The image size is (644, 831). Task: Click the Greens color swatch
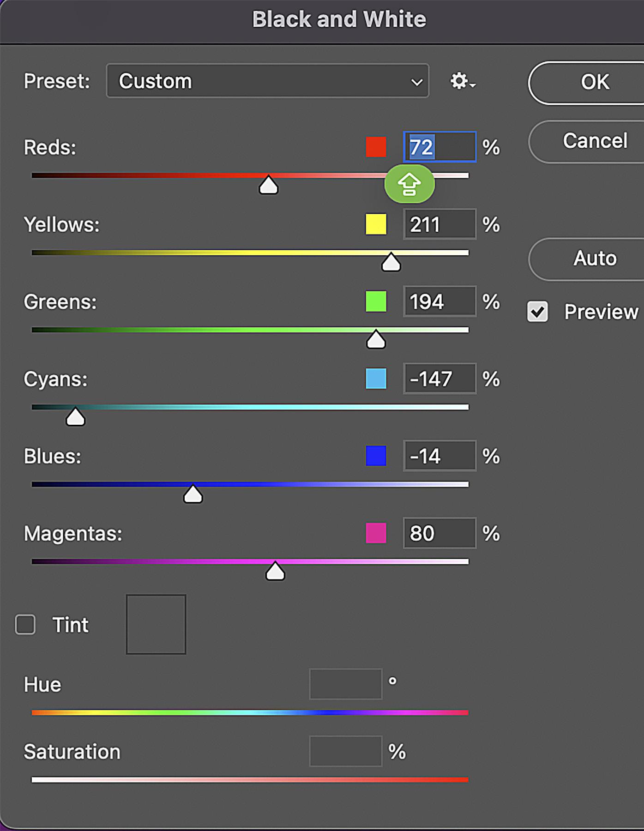(x=376, y=301)
